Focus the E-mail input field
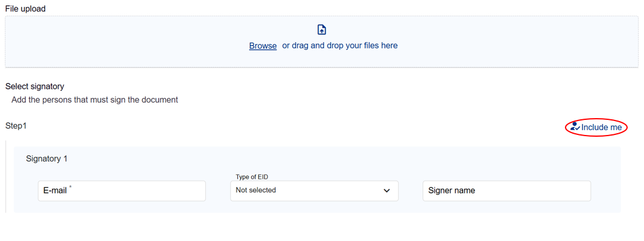The height and width of the screenshot is (241, 644). point(121,191)
